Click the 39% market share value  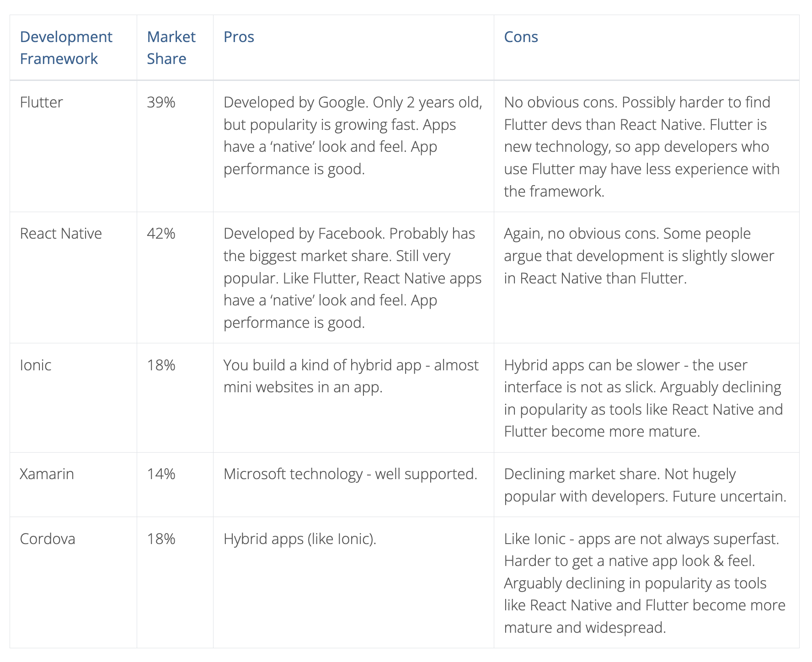point(161,102)
